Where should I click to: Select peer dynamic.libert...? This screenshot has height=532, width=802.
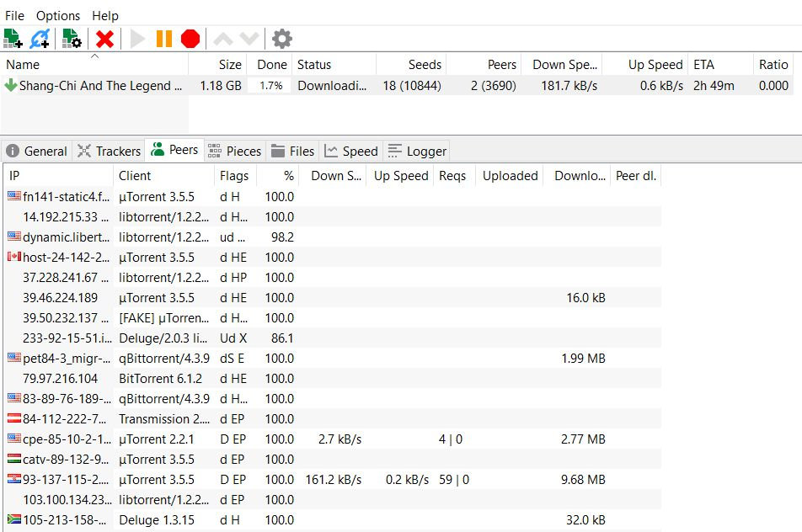pyautogui.click(x=333, y=237)
